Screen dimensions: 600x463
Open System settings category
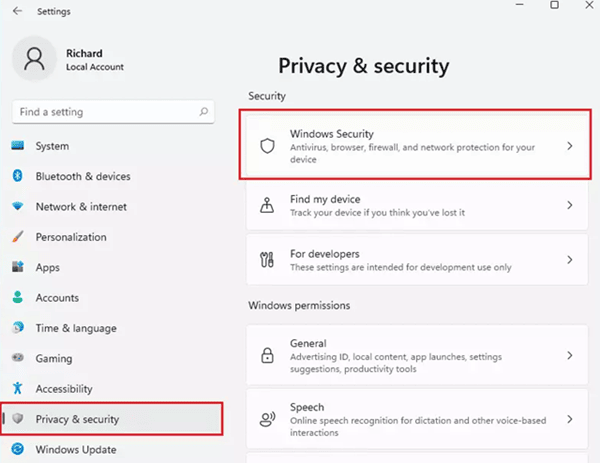tap(52, 146)
